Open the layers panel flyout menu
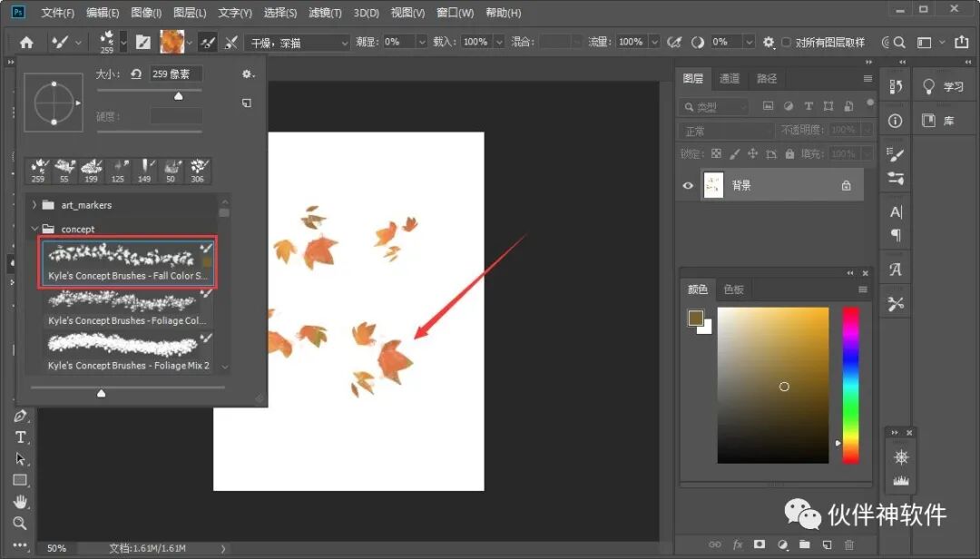This screenshot has width=980, height=559. click(x=867, y=78)
